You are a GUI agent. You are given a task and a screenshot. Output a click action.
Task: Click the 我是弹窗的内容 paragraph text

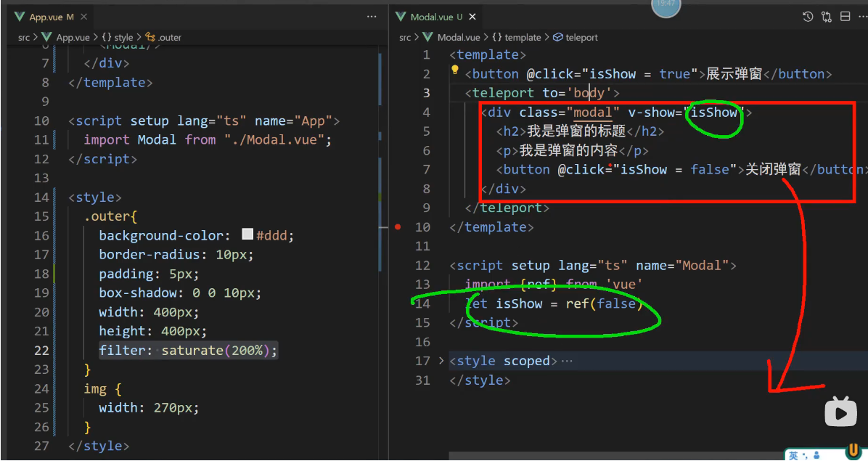(x=568, y=150)
